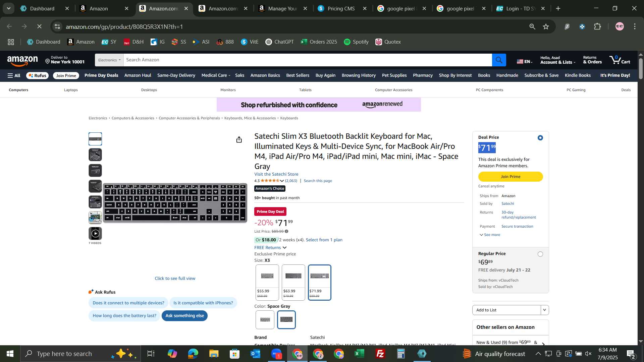The width and height of the screenshot is (644, 362).
Task: Open the All hamburger menu
Action: 14,75
